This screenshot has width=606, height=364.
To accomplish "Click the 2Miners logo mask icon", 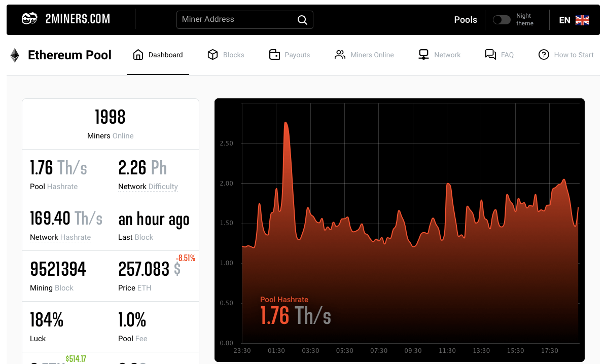I will (29, 19).
